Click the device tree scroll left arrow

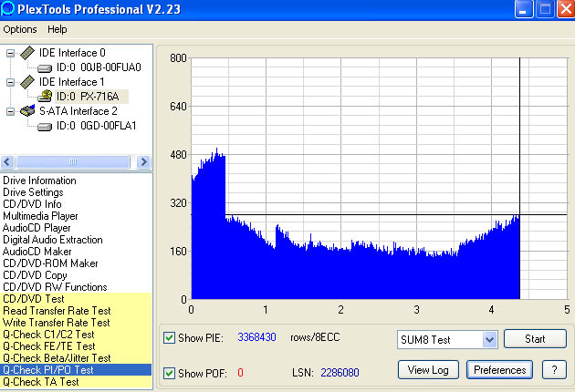click(7, 161)
